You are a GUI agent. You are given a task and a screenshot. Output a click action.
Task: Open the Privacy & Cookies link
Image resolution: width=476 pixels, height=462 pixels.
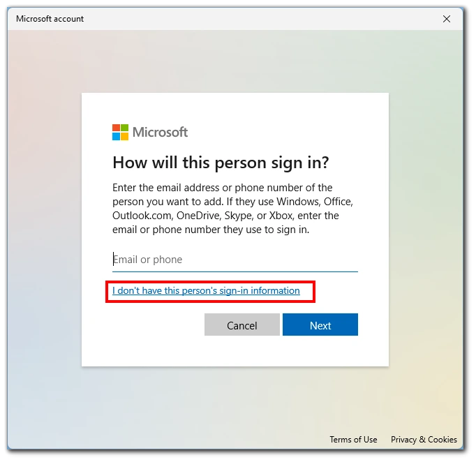coord(424,440)
